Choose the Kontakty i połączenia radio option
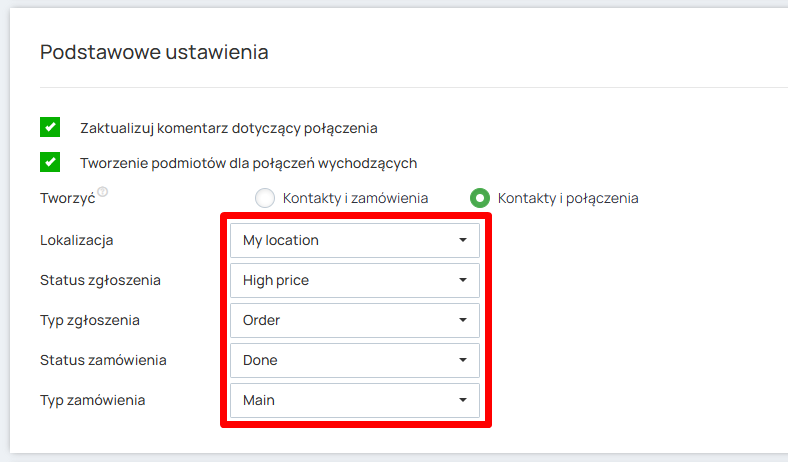788x462 pixels. 480,198
